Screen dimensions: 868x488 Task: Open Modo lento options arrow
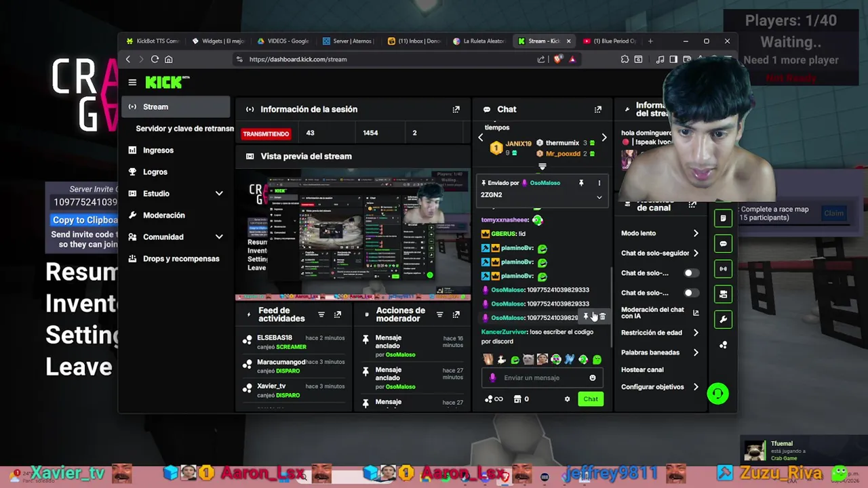tap(696, 233)
